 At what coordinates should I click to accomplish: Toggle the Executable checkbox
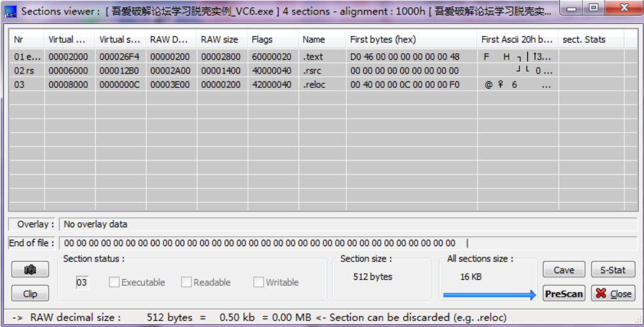click(x=114, y=282)
